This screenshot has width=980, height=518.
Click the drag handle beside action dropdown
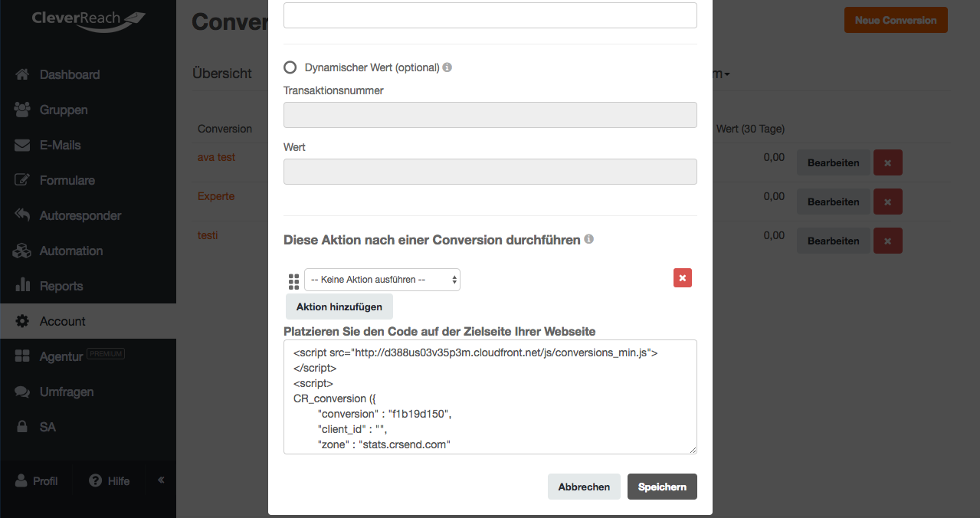[294, 281]
